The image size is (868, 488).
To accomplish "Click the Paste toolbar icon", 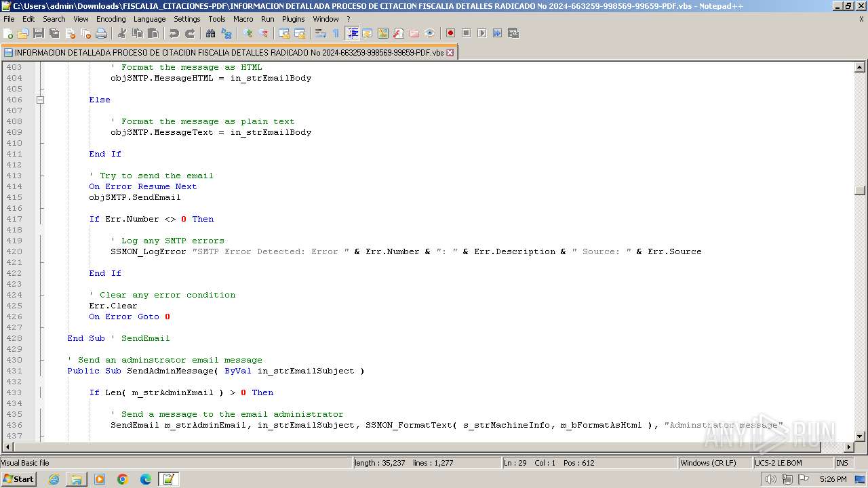I will click(x=153, y=33).
